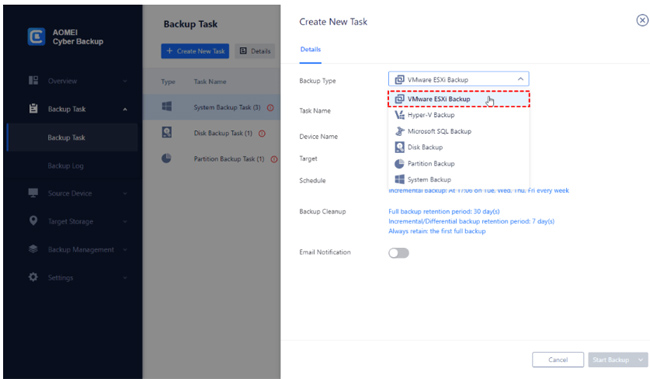Click the Start Backup button
Image resolution: width=650 pixels, height=379 pixels.
click(612, 360)
